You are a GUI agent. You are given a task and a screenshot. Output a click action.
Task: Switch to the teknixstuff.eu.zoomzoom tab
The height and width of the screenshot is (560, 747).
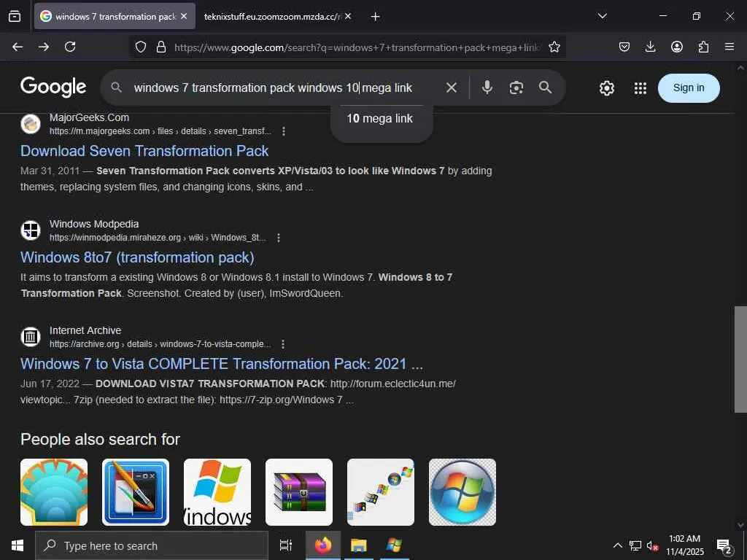pos(273,16)
